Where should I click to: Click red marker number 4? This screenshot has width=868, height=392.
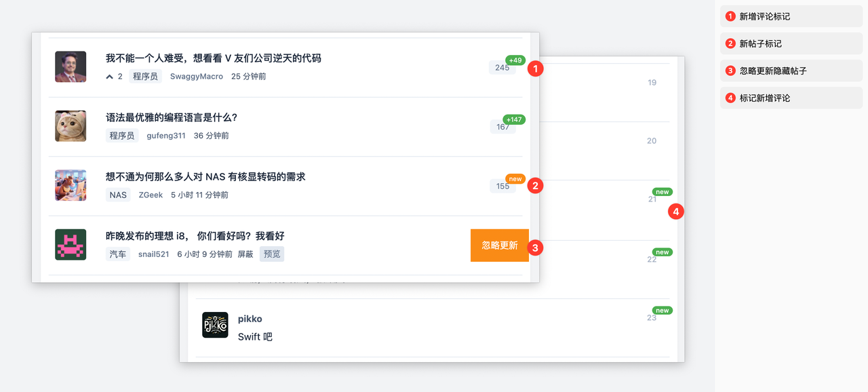675,212
